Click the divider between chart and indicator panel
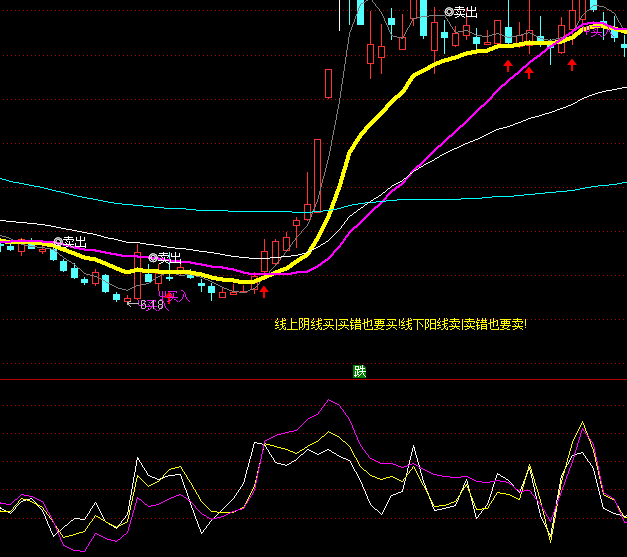The image size is (627, 557). pos(313,380)
